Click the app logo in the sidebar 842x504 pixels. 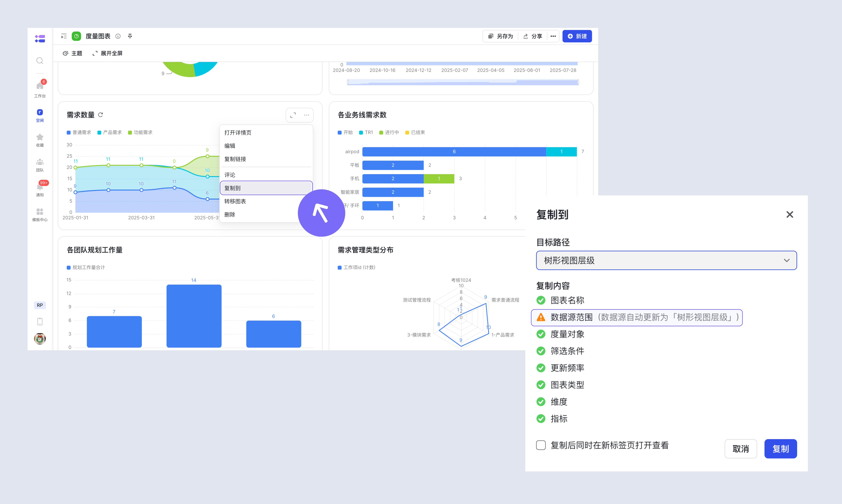40,39
